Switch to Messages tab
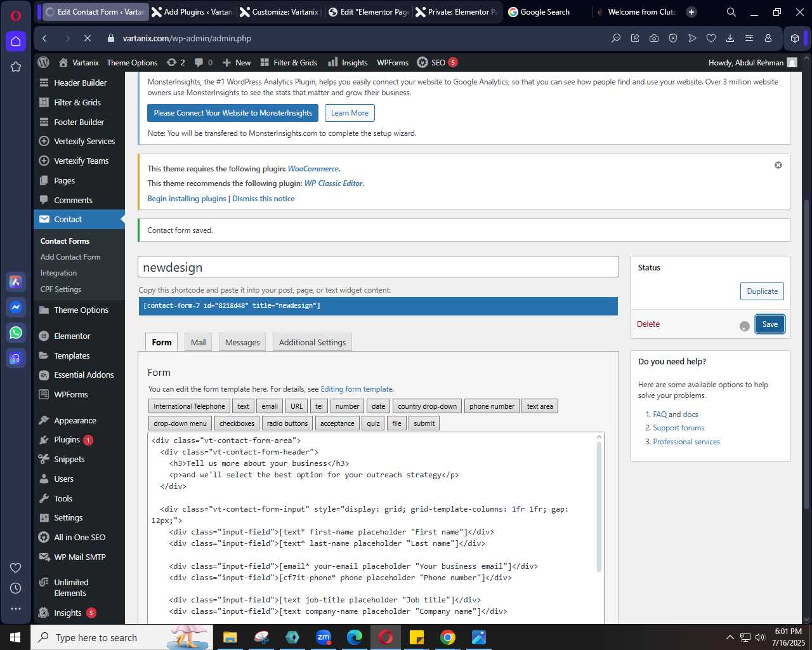This screenshot has width=812, height=650. coord(242,342)
